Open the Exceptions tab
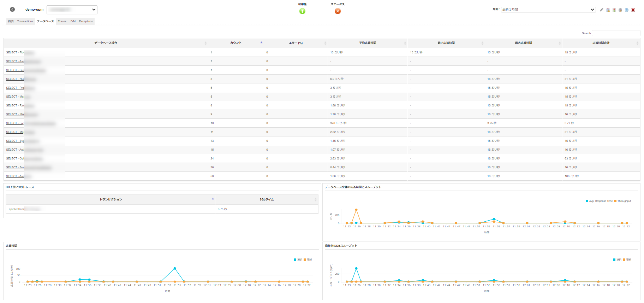This screenshot has height=303, width=644. click(x=86, y=22)
